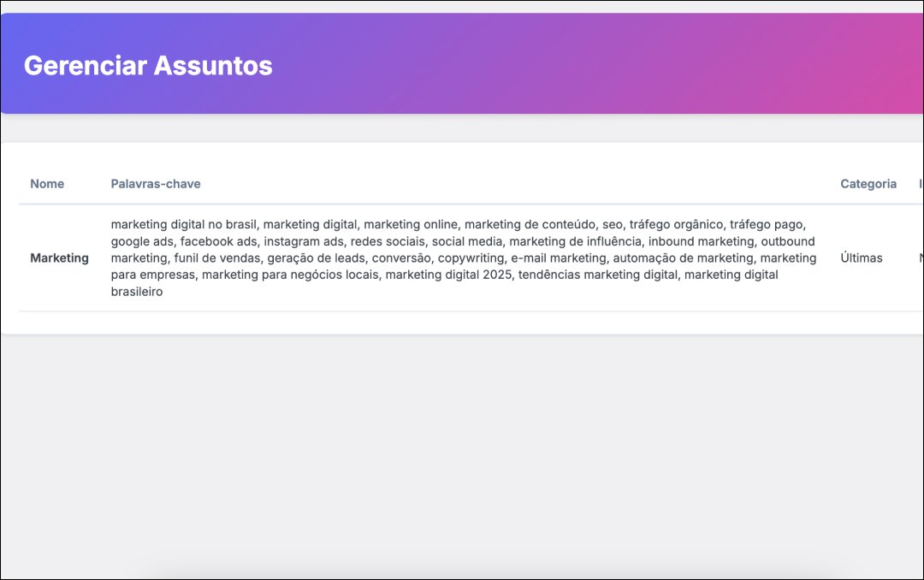
Task: Click the 'e-mail marketing' keyword
Action: click(x=558, y=257)
